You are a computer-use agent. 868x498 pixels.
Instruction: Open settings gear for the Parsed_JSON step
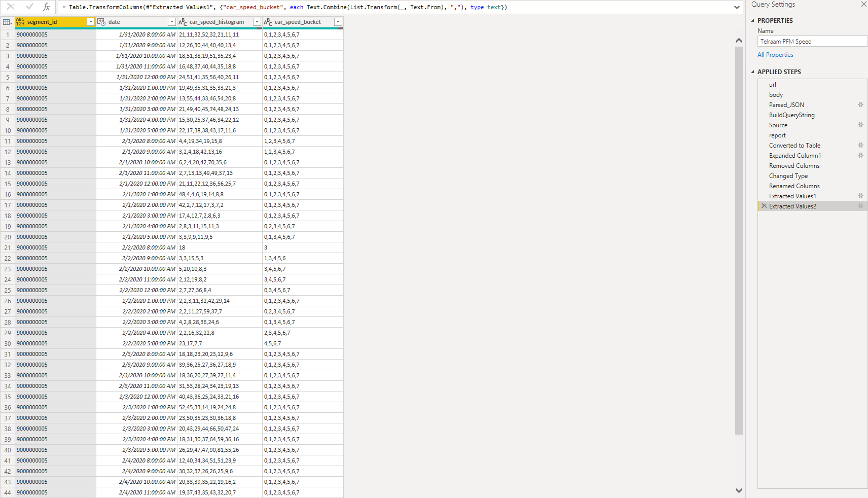(860, 105)
